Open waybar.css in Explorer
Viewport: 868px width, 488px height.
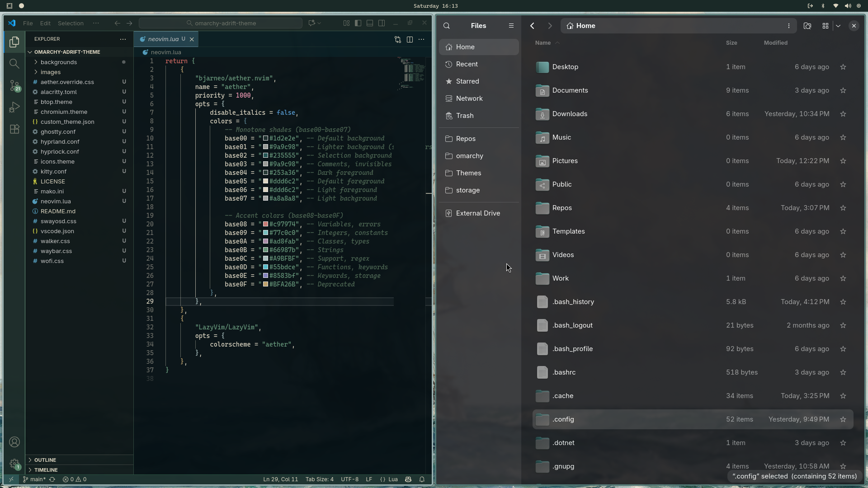56,251
